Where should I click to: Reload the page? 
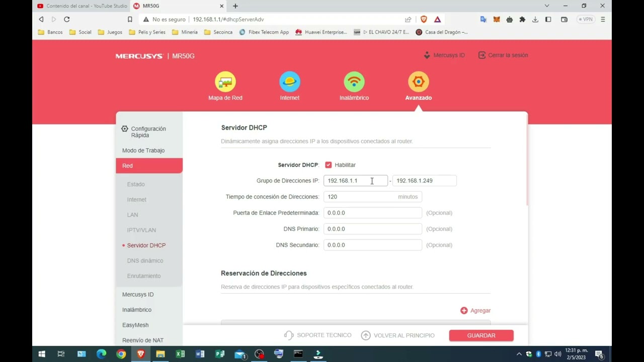pyautogui.click(x=66, y=19)
